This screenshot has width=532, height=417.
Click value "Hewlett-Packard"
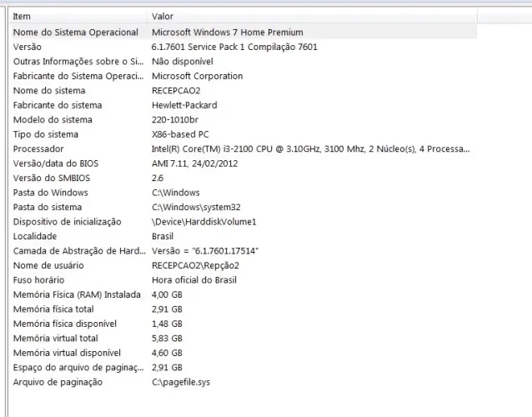tap(184, 105)
